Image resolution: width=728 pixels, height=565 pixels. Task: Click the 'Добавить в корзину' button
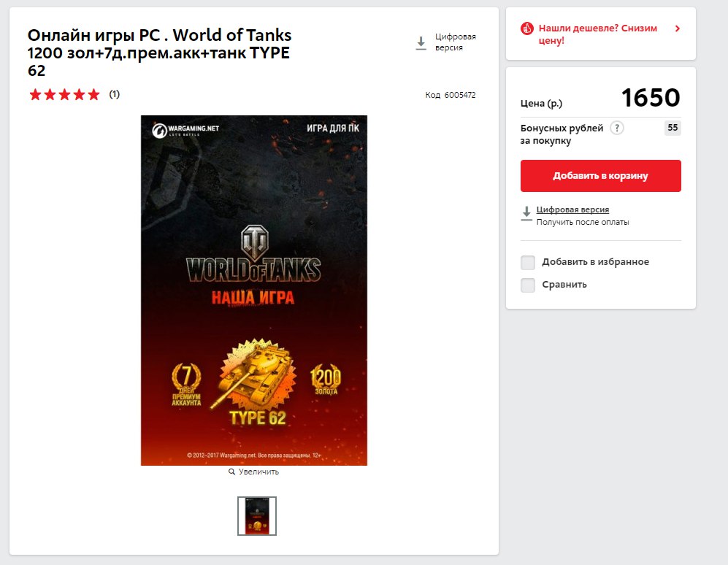tap(600, 176)
